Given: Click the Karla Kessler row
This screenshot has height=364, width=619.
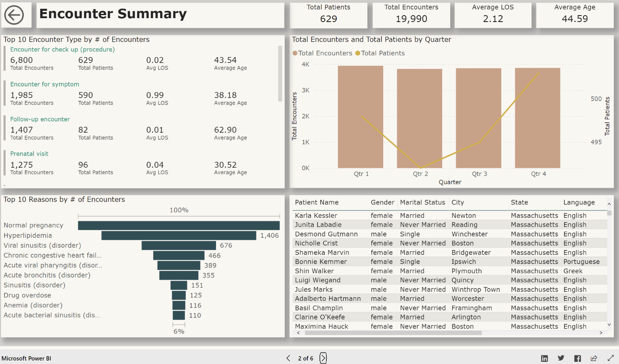Looking at the screenshot, I should [x=450, y=215].
